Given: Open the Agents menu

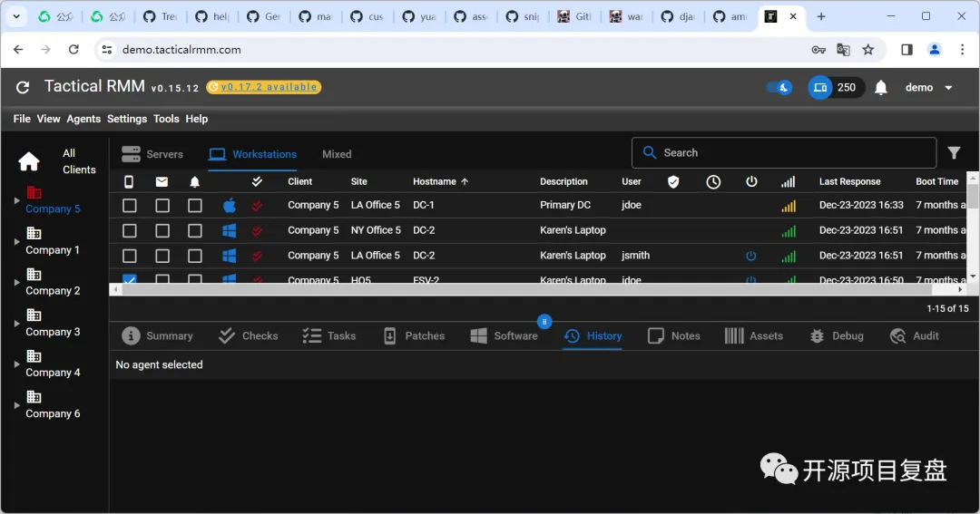Looking at the screenshot, I should 83,119.
